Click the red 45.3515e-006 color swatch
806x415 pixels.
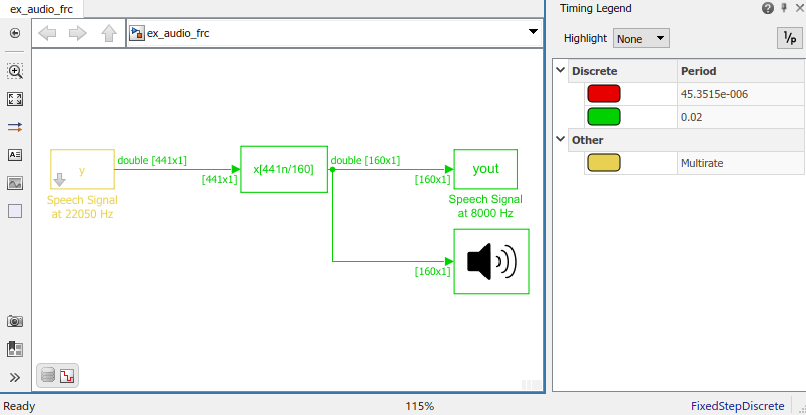click(603, 94)
